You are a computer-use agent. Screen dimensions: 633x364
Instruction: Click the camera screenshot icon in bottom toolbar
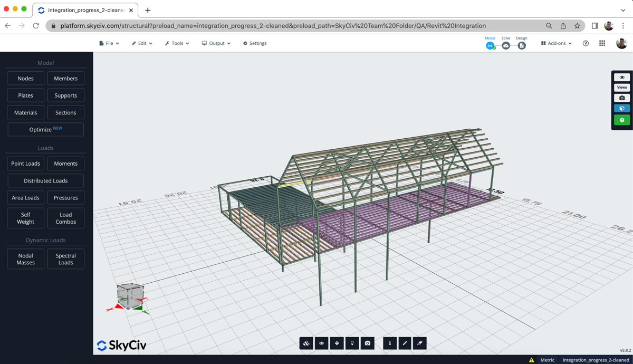[x=368, y=343]
